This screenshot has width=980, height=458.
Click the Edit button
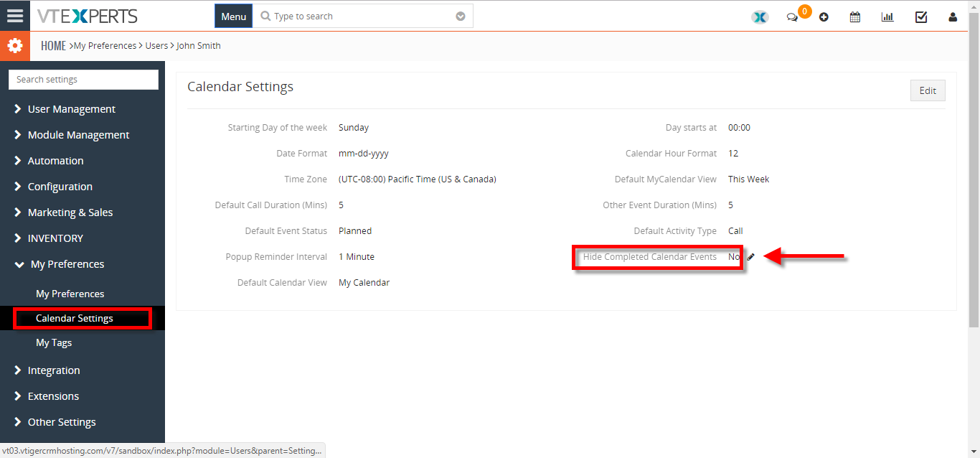[928, 90]
